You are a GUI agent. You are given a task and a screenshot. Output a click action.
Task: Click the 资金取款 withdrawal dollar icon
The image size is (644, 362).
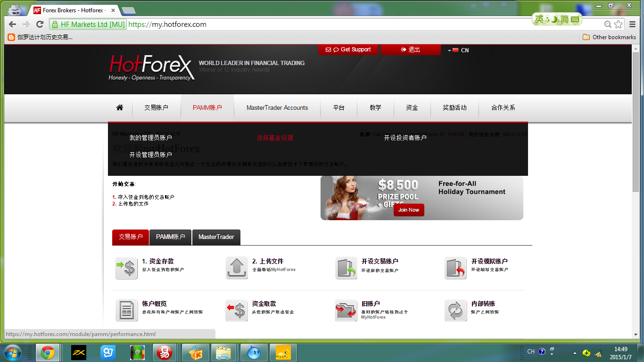(237, 311)
